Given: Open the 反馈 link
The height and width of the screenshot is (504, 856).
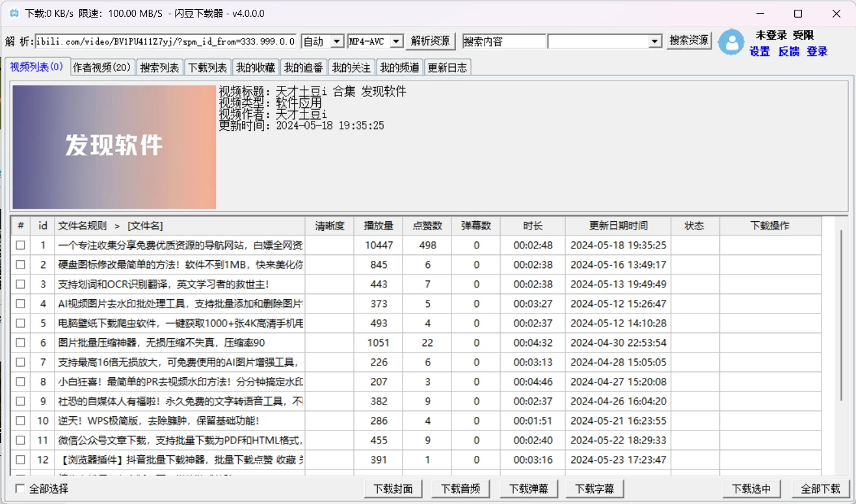Looking at the screenshot, I should pyautogui.click(x=788, y=52).
